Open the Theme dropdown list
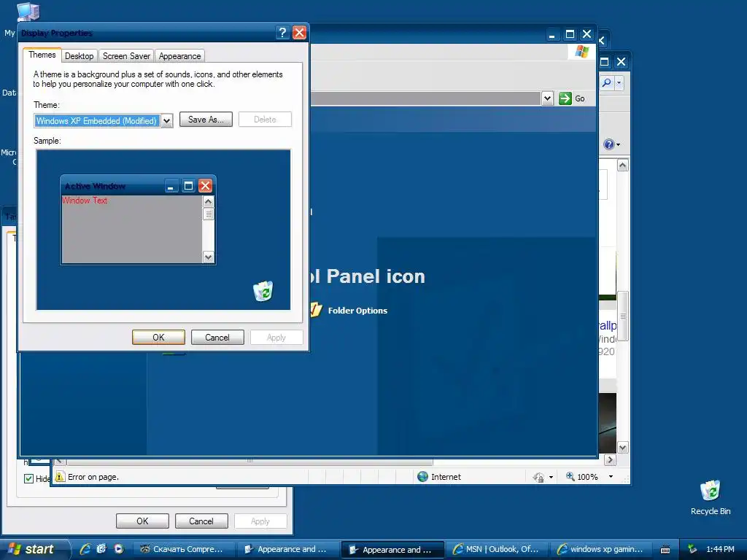The height and width of the screenshot is (560, 747). click(x=166, y=121)
